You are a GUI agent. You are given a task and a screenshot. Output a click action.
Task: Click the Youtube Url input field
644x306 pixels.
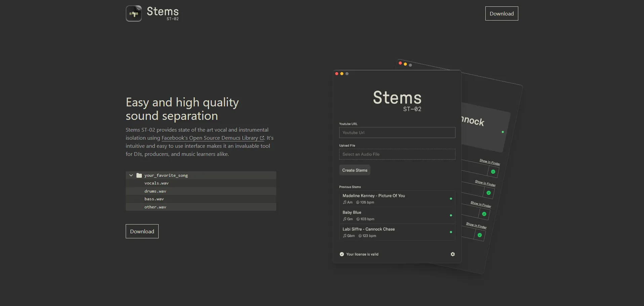pos(397,133)
